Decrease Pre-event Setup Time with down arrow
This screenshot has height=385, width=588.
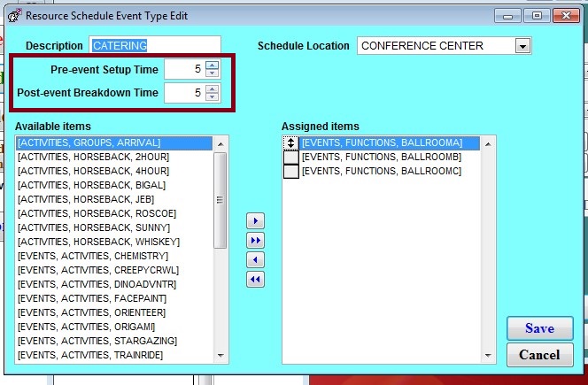point(212,73)
